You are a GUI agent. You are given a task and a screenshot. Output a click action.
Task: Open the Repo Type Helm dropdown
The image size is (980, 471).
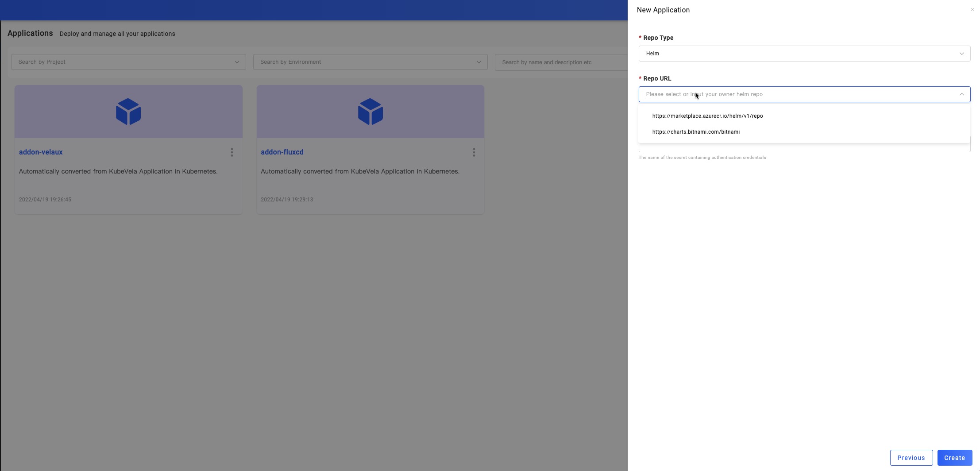(x=797, y=54)
